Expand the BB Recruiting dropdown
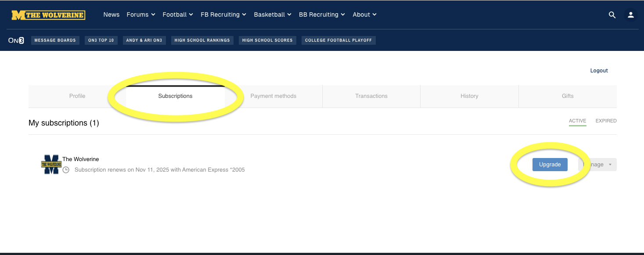Screen dimensions: 644x255 pyautogui.click(x=322, y=14)
